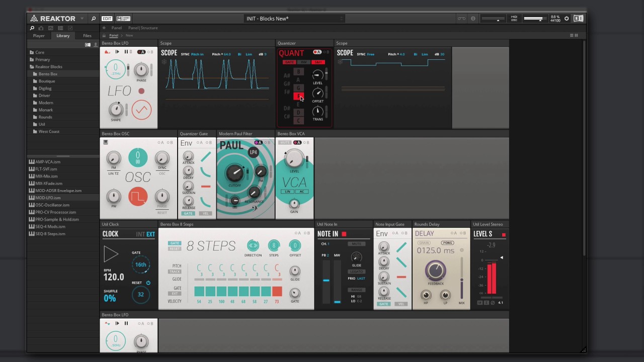Adjust the main output level slider in header
The image size is (644, 362).
534,19
